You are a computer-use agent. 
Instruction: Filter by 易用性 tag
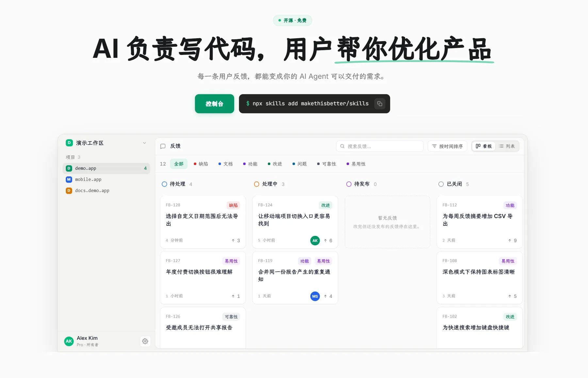[x=356, y=164]
